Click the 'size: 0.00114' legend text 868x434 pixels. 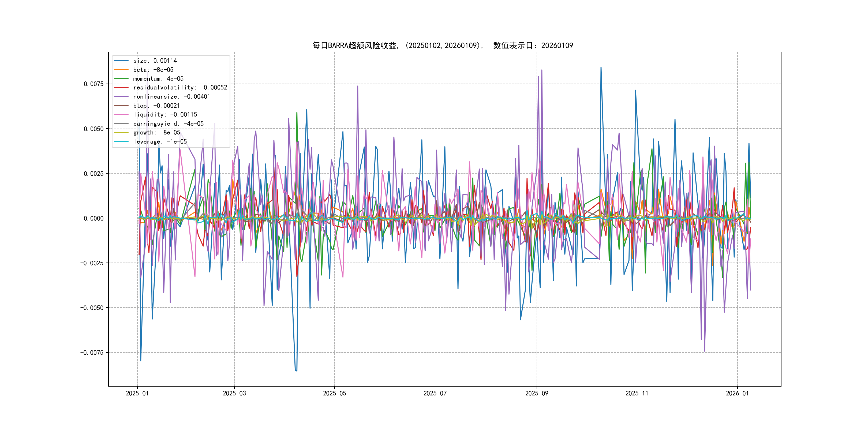pyautogui.click(x=155, y=61)
